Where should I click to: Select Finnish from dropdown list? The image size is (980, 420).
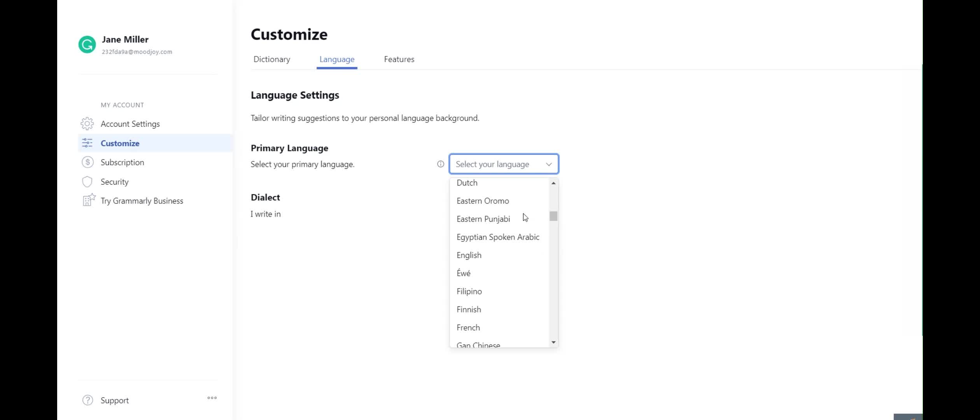(x=469, y=310)
